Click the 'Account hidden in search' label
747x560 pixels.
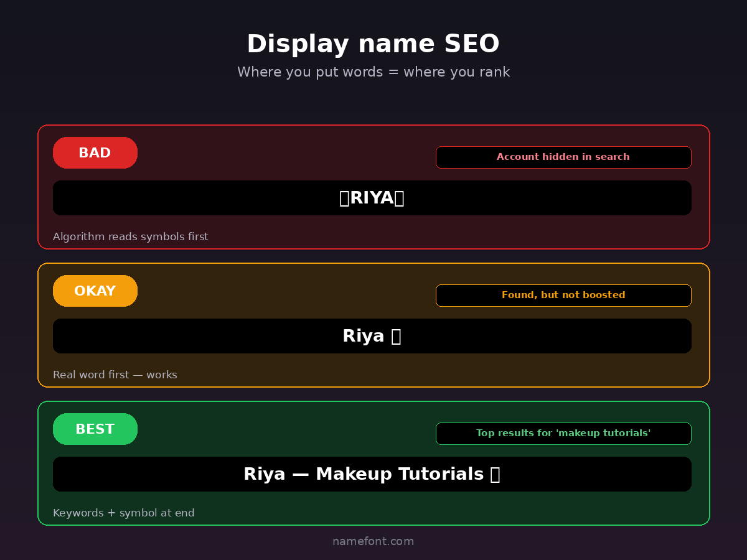click(563, 157)
